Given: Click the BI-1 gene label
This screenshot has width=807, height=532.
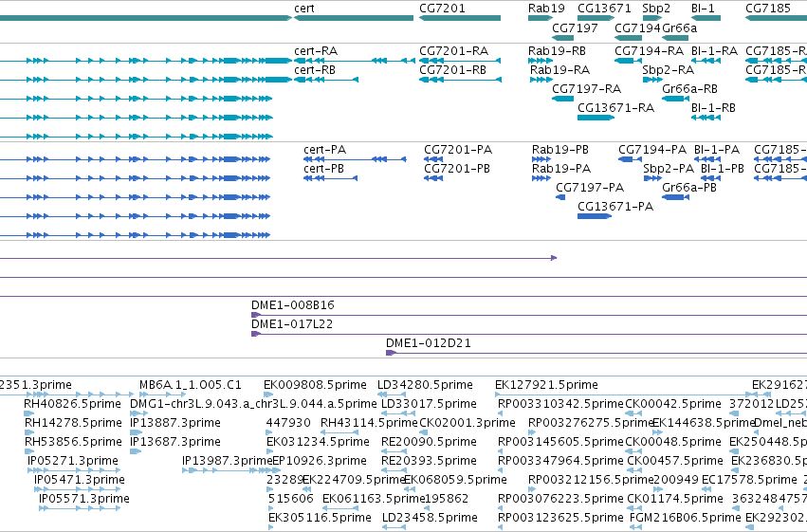Looking at the screenshot, I should 703,9.
